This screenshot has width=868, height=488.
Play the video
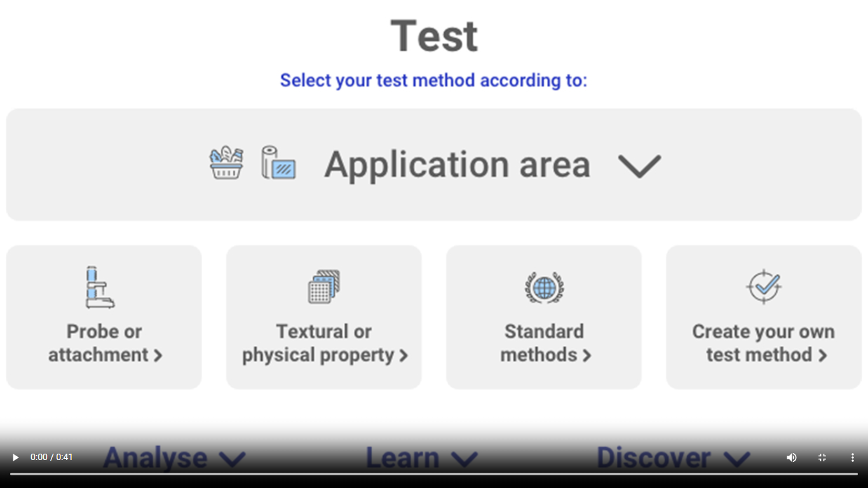point(15,457)
